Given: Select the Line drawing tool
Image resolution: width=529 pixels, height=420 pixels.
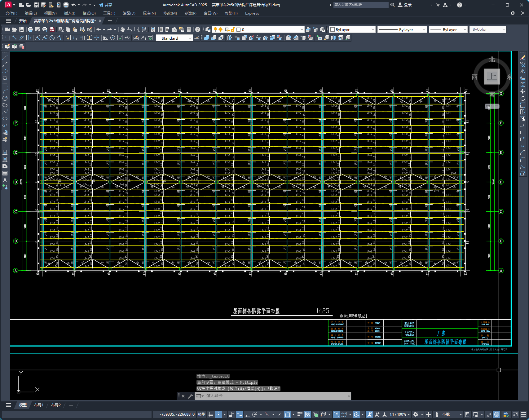Looking at the screenshot, I should pyautogui.click(x=5, y=57).
